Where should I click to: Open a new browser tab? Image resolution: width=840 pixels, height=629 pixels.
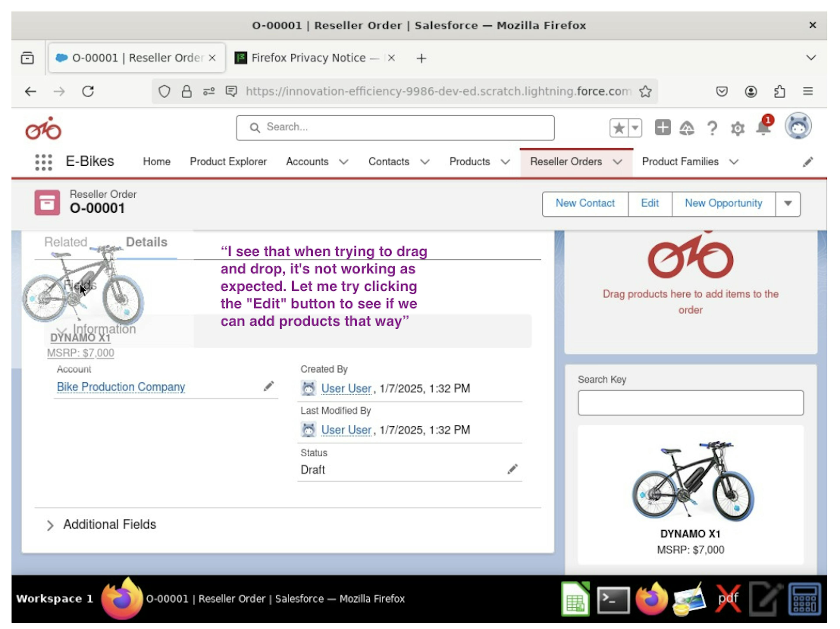pyautogui.click(x=421, y=58)
